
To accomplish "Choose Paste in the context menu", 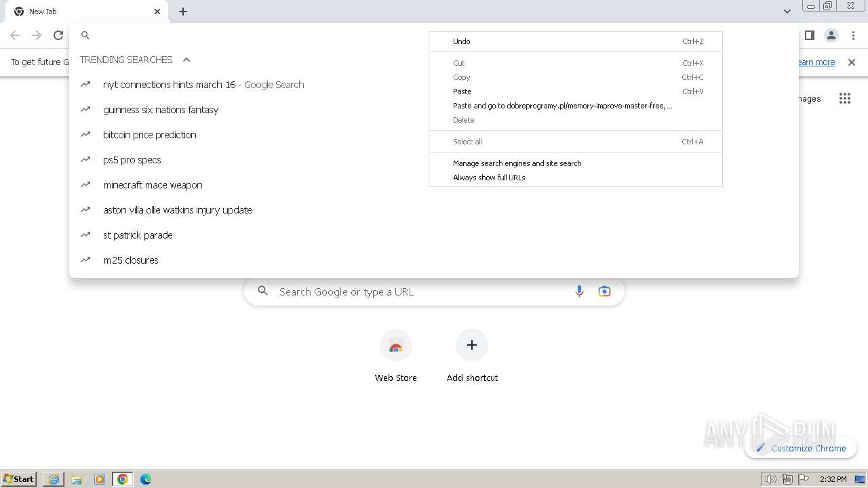I will [x=576, y=91].
